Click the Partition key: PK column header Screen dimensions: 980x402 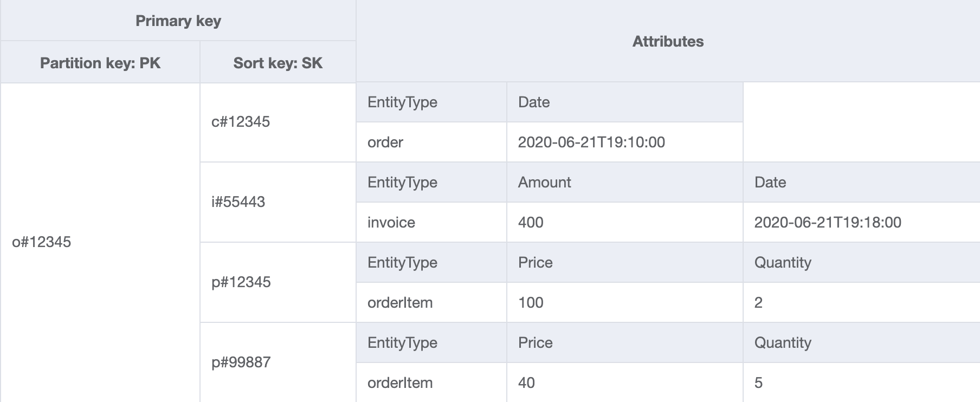(100, 63)
